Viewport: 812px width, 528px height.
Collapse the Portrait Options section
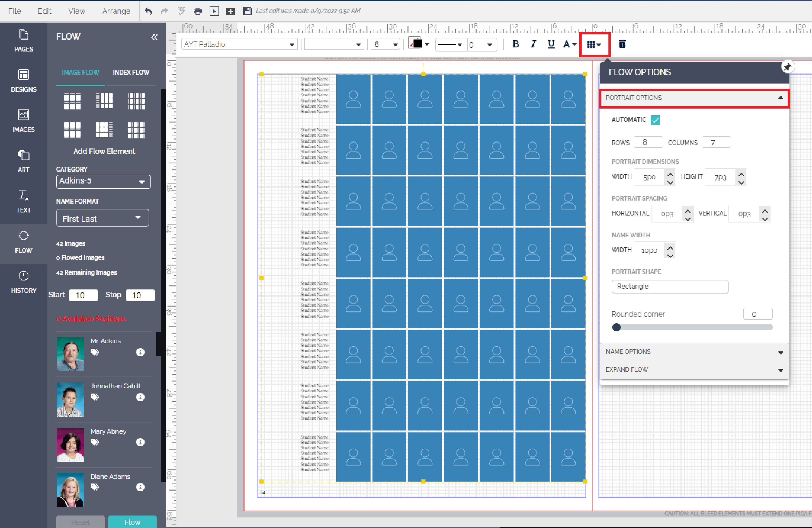[694, 98]
